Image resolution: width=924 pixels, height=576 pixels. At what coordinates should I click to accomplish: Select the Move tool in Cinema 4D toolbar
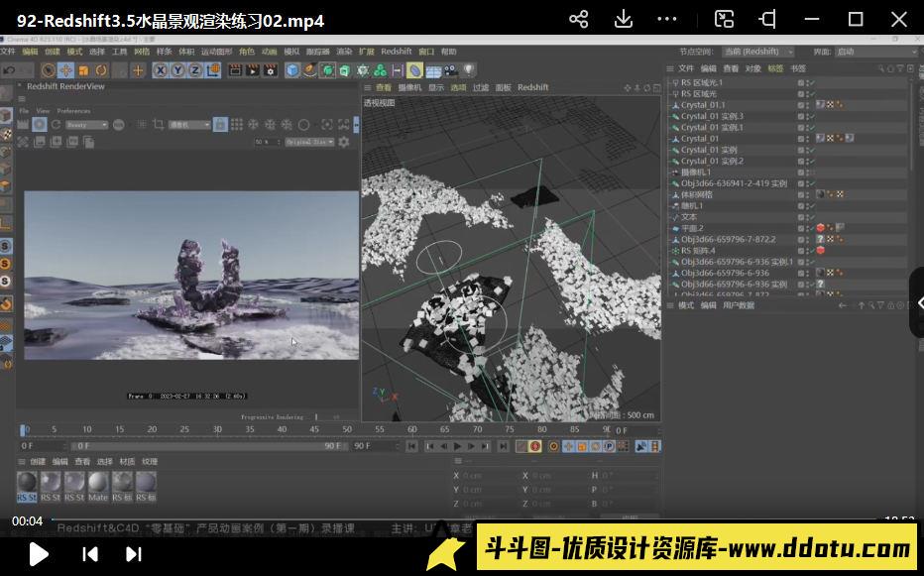pos(66,70)
